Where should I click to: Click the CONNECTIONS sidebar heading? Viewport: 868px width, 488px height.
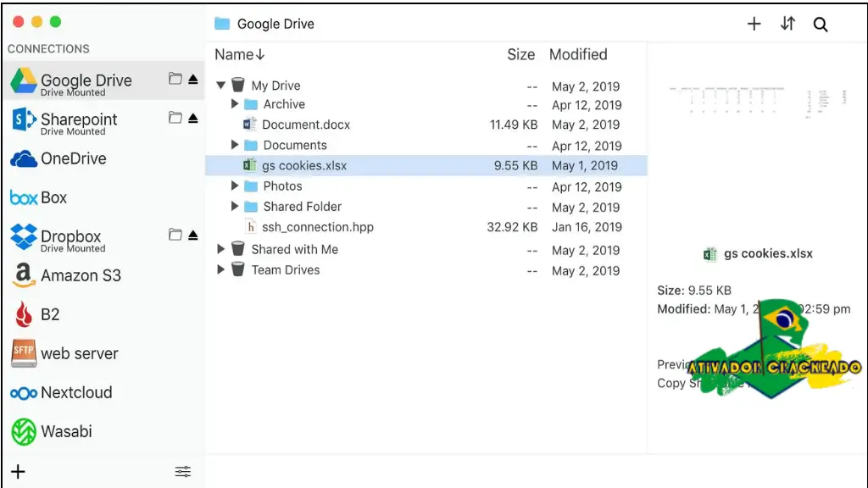(x=48, y=48)
